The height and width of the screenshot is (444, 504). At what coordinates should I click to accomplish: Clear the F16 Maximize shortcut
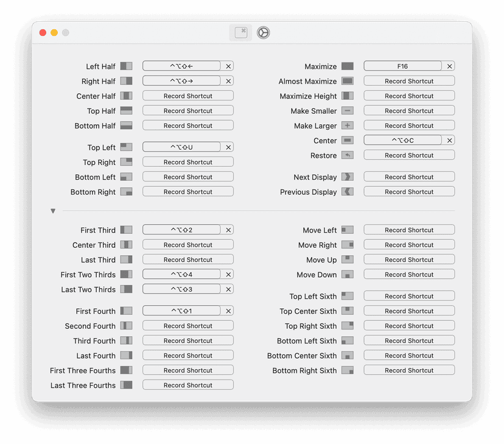point(449,65)
